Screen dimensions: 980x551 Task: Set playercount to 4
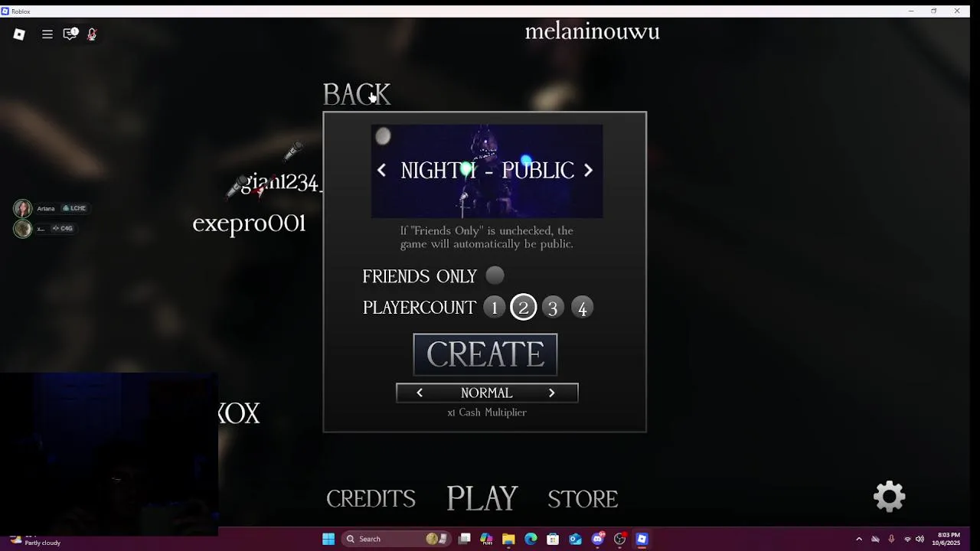pyautogui.click(x=583, y=308)
